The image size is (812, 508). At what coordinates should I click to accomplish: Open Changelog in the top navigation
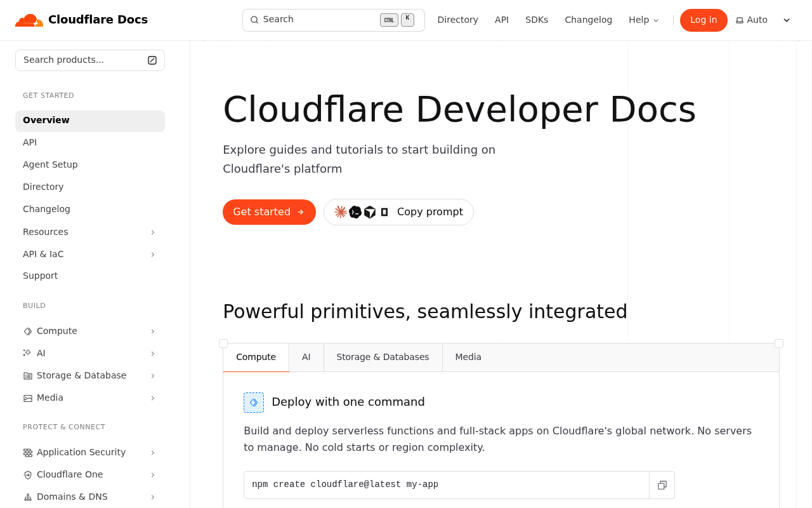(589, 20)
